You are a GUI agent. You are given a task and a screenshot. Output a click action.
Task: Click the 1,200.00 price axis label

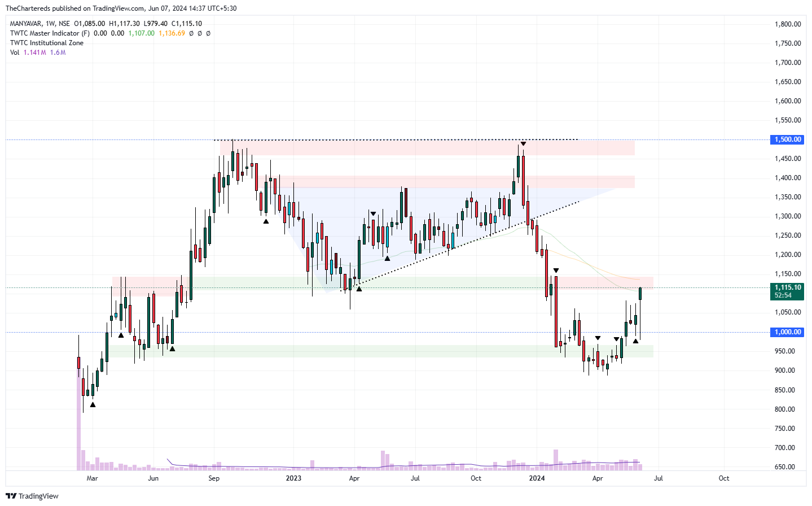tap(788, 254)
